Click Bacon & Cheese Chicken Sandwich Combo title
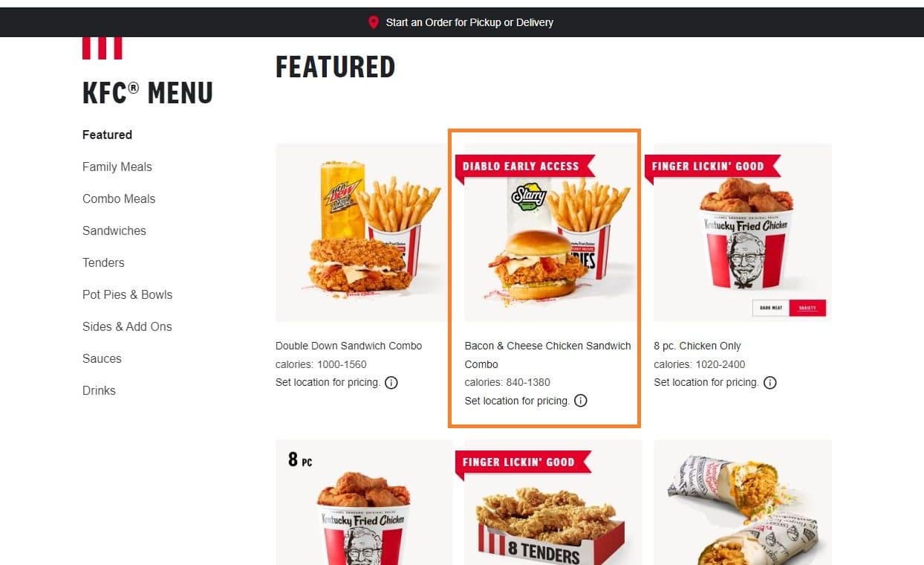924x565 pixels. (548, 355)
